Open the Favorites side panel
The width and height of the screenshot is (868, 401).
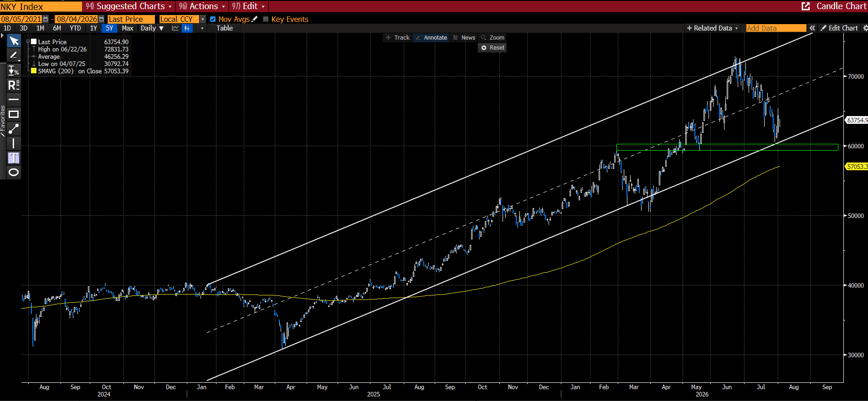click(3, 121)
